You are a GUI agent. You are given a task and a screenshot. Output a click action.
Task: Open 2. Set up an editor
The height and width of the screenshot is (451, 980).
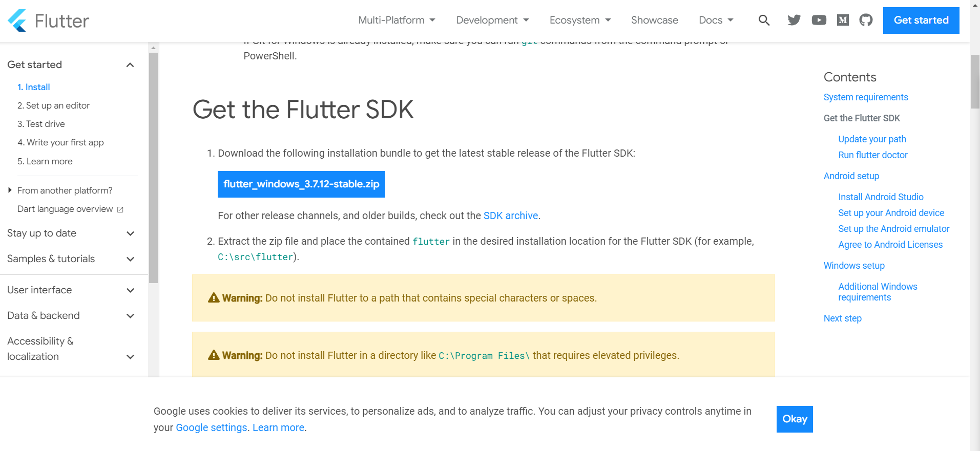pyautogui.click(x=53, y=105)
